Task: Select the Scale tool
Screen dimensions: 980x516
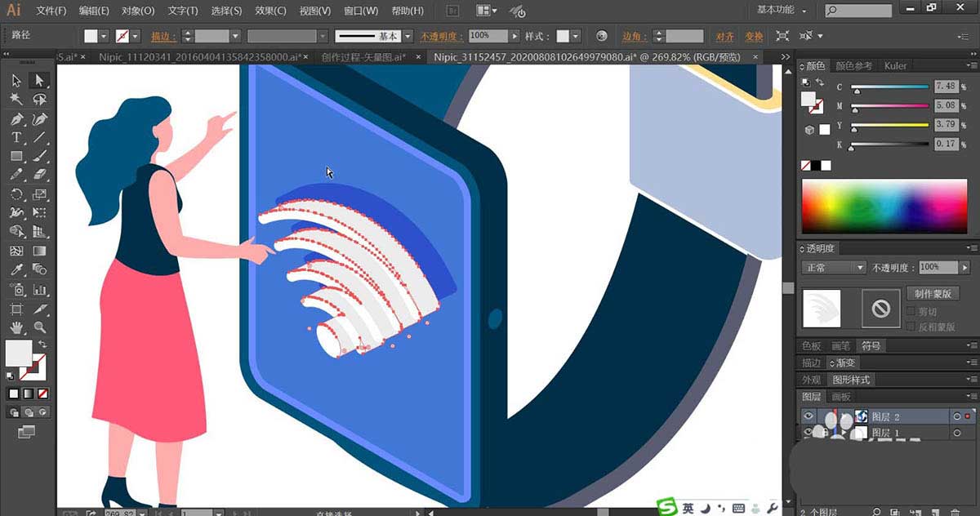Action: (39, 194)
